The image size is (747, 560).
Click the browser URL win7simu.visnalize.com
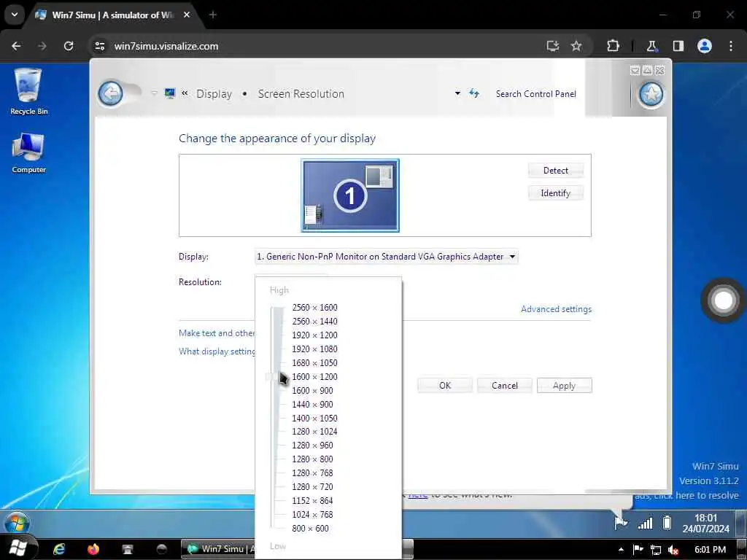click(166, 46)
